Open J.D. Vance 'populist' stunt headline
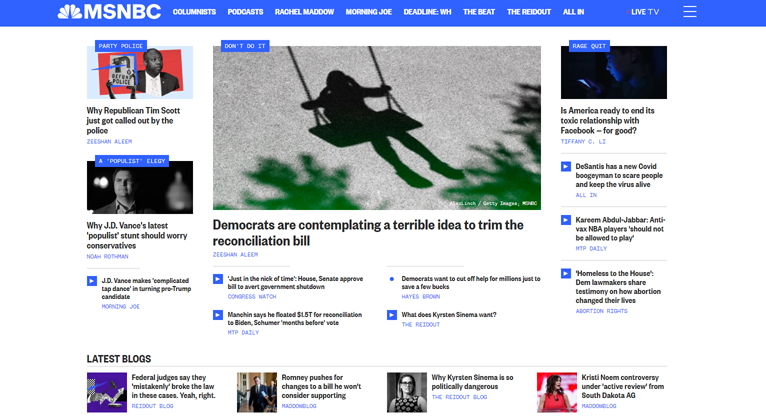The width and height of the screenshot is (766, 419). (x=137, y=235)
